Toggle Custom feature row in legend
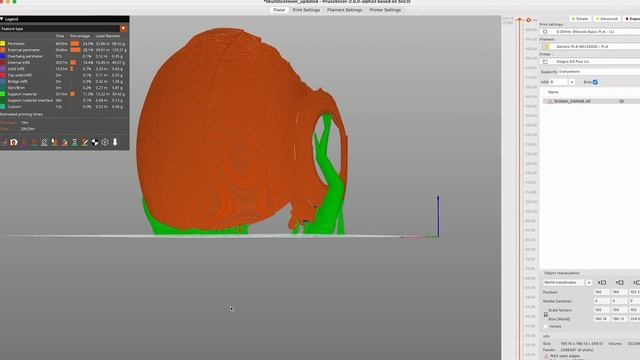The image size is (640, 360). [63, 107]
